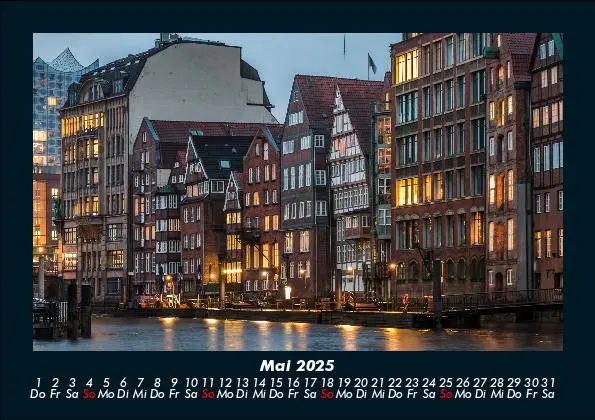The image size is (595, 420).
Task: Select day number 17
Action: point(310,382)
